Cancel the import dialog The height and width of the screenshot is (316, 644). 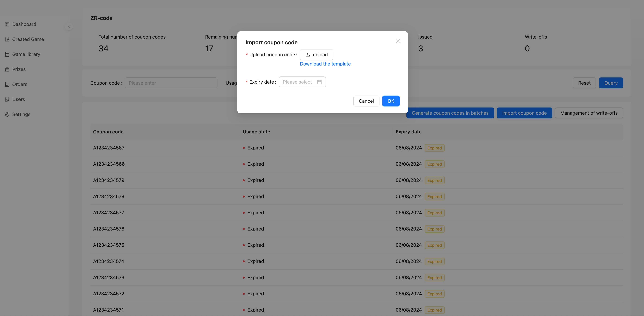366,101
